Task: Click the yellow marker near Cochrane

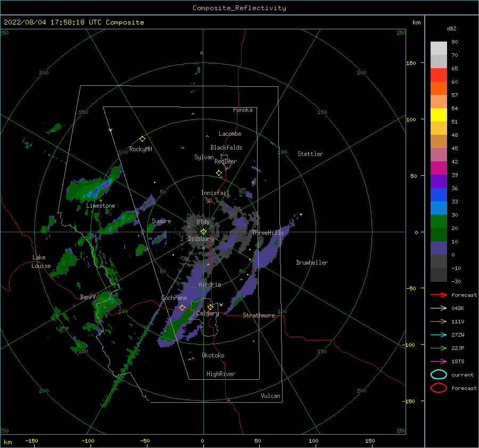Action: click(x=182, y=307)
